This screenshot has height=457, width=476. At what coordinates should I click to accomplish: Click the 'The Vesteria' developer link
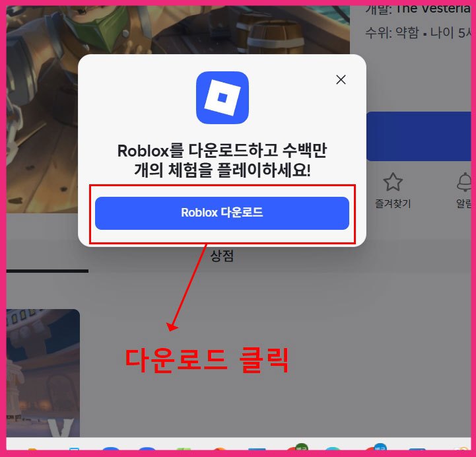(x=433, y=9)
